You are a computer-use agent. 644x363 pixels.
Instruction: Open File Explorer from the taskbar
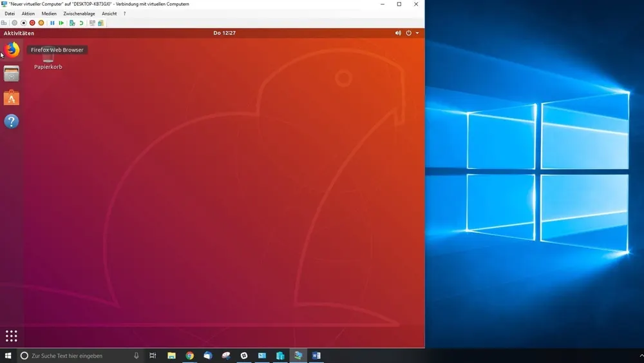pos(172,356)
